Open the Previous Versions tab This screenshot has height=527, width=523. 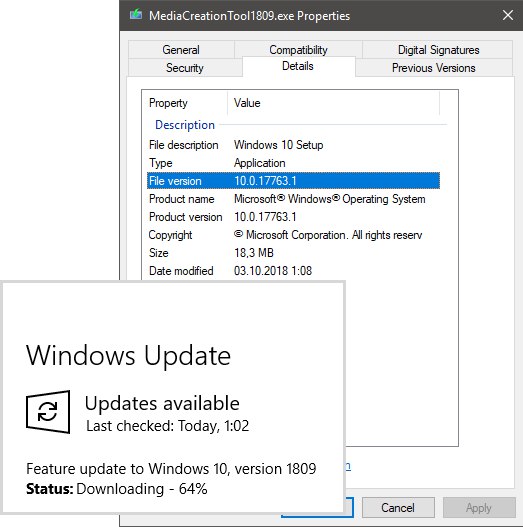point(434,68)
